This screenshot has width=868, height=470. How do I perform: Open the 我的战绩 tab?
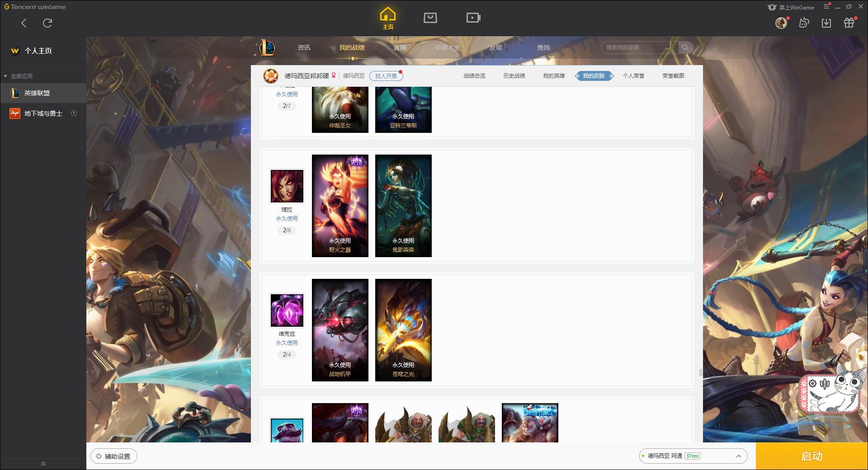352,47
